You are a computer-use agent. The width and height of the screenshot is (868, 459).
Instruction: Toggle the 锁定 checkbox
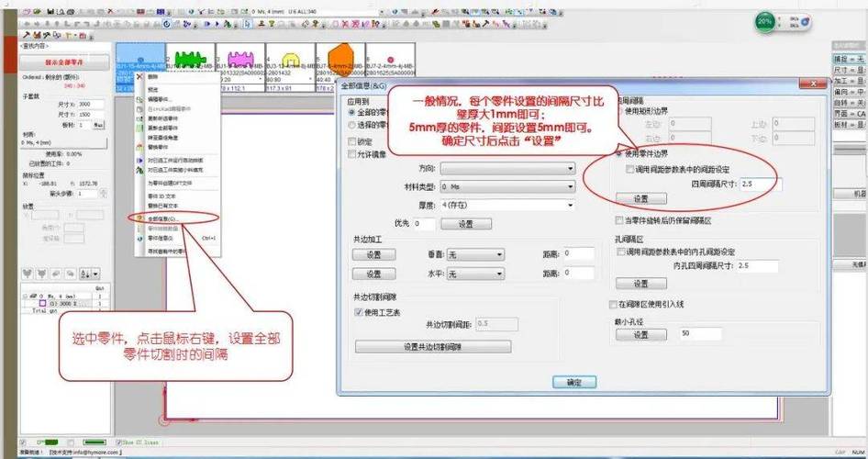tap(351, 141)
